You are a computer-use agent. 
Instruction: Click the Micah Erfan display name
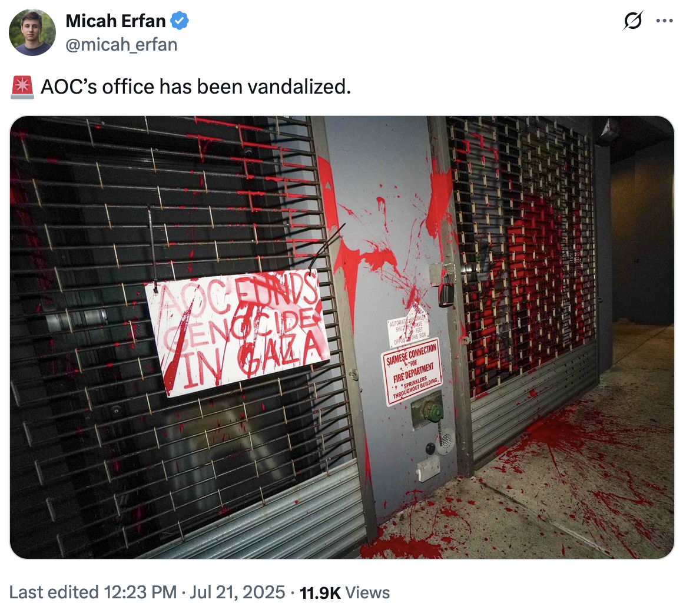115,21
